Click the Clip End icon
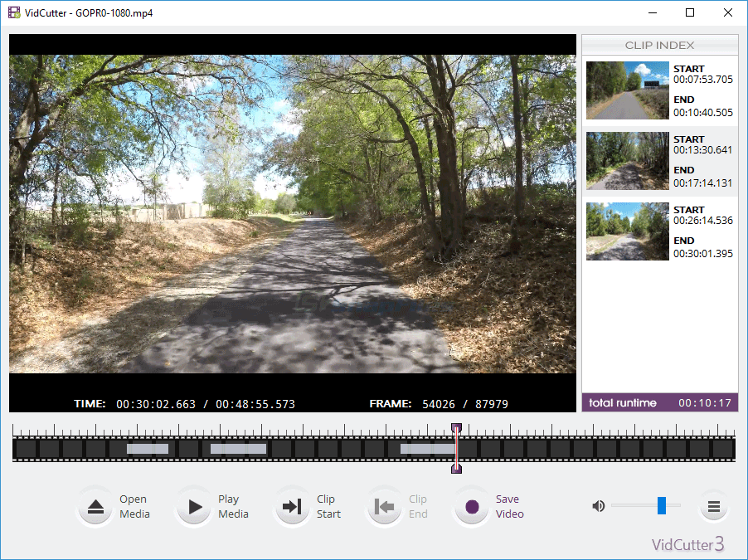The height and width of the screenshot is (560, 748). click(x=384, y=507)
